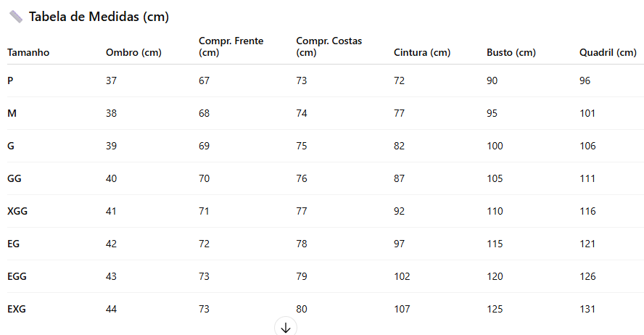The image size is (644, 335).
Task: Select the Busto (cm) column header
Action: [x=511, y=52]
